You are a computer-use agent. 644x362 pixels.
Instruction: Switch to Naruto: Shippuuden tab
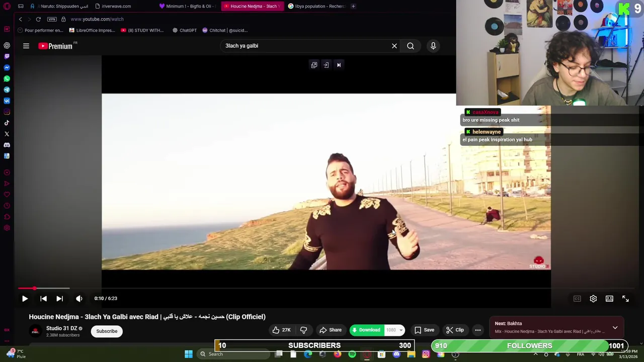click(60, 6)
